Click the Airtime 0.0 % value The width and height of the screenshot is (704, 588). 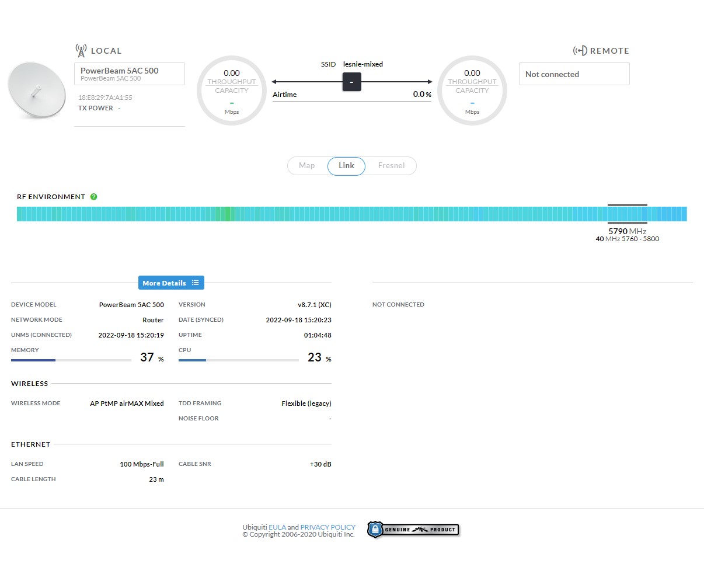[x=422, y=94]
